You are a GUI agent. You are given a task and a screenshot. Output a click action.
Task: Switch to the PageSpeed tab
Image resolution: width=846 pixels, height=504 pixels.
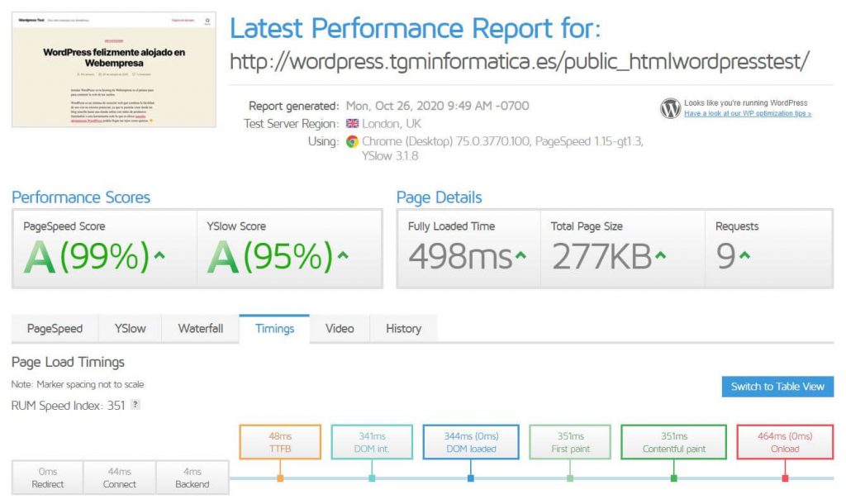point(55,328)
